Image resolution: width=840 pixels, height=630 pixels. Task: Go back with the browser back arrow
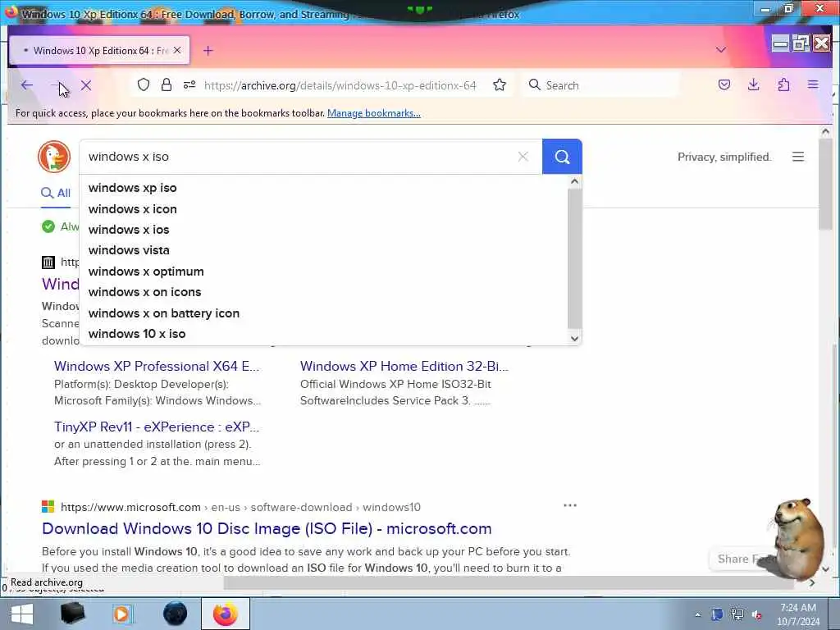pyautogui.click(x=27, y=85)
